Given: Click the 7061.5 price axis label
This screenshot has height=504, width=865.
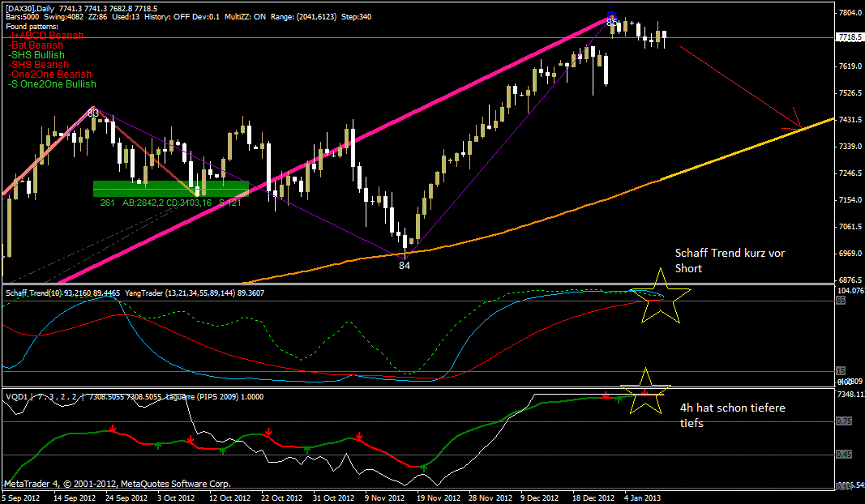Looking at the screenshot, I should 850,227.
